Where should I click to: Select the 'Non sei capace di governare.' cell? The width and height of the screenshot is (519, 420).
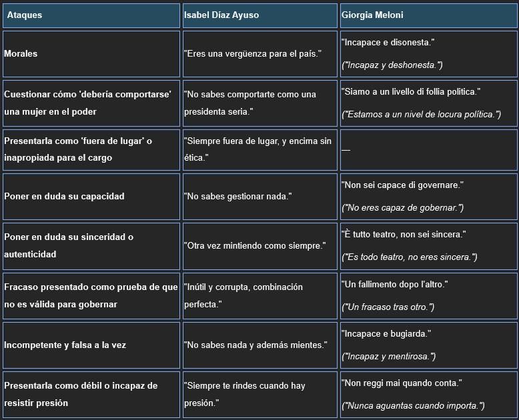pyautogui.click(x=402, y=185)
